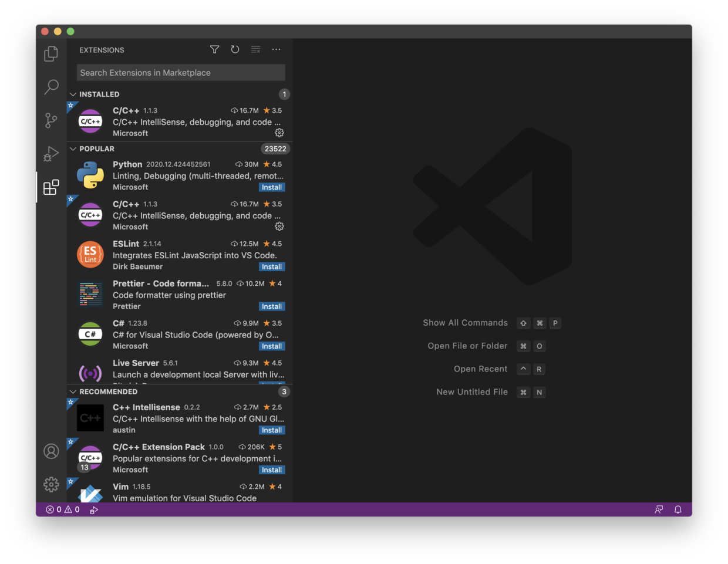Select the Live Server extension title

[136, 363]
